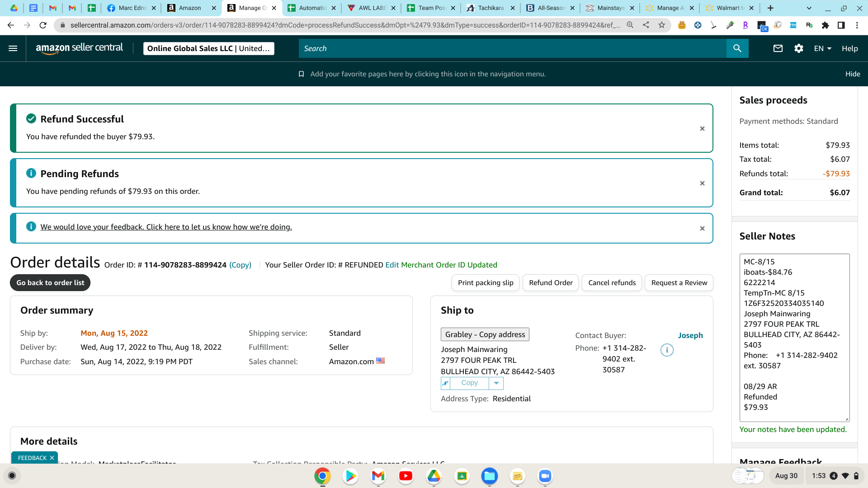Open Files app from the shelf

point(490,476)
